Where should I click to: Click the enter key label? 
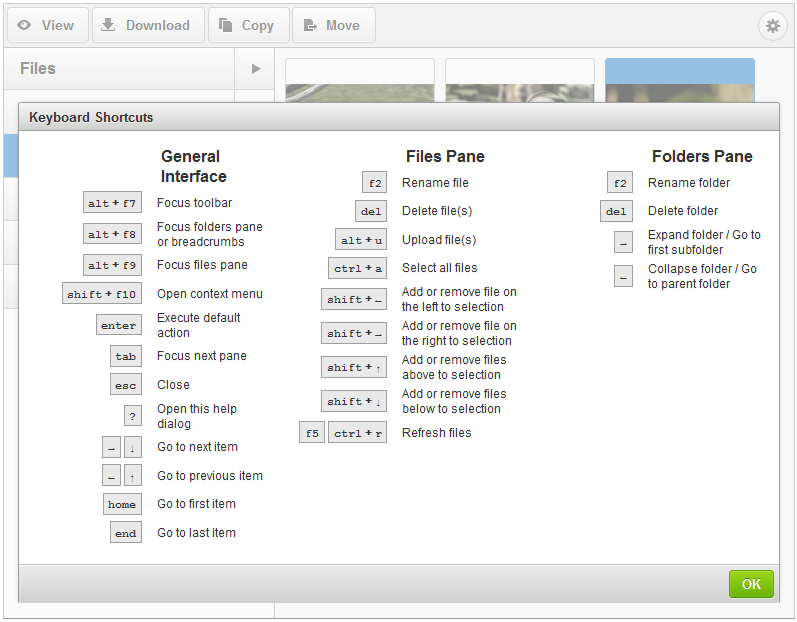click(x=119, y=325)
